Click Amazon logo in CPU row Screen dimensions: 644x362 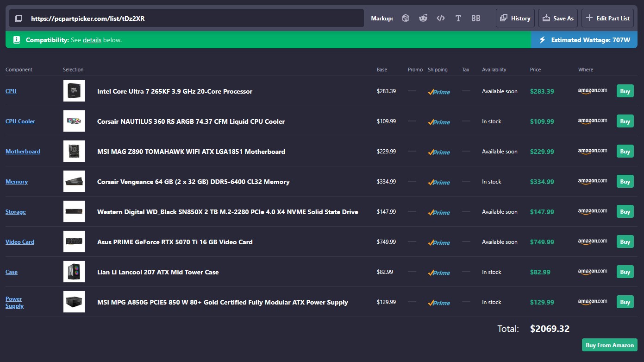point(593,91)
